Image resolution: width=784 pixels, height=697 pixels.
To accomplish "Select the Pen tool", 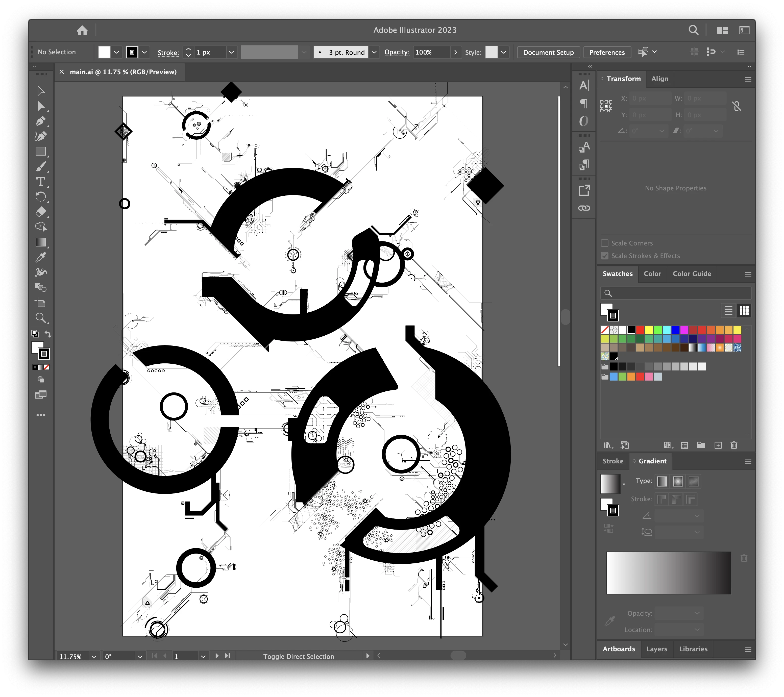I will pyautogui.click(x=41, y=121).
